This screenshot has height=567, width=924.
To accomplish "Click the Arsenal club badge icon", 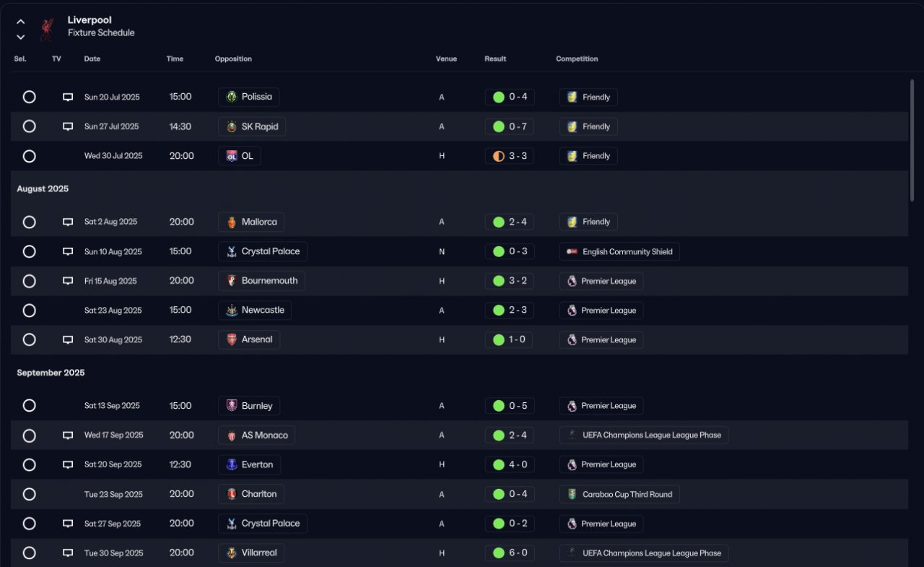I will click(x=232, y=339).
